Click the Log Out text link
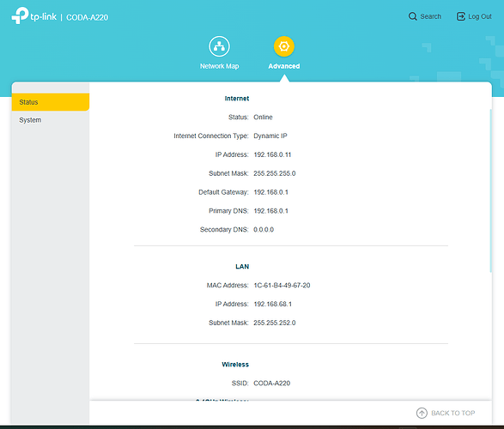 click(x=480, y=16)
